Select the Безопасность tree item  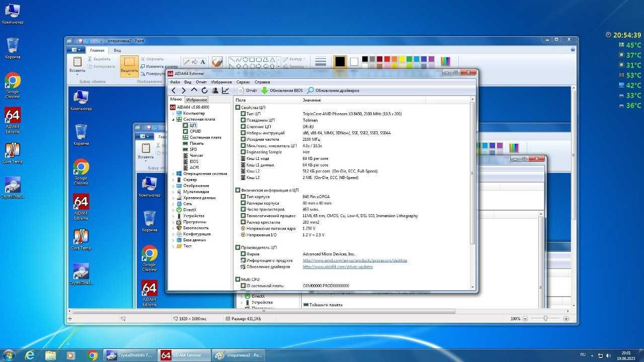(196, 228)
